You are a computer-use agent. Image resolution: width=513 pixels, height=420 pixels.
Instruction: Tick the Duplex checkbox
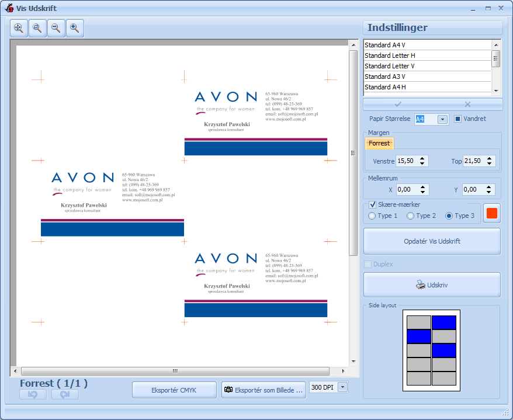click(368, 264)
